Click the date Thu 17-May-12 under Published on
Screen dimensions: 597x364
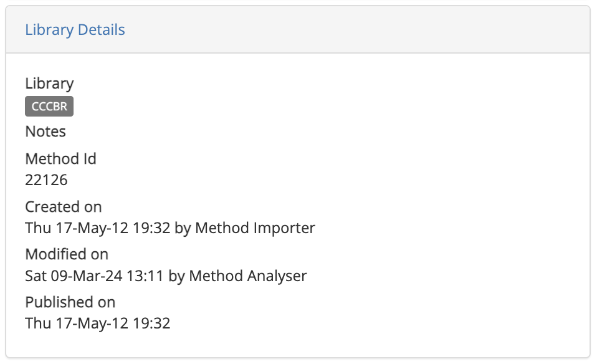coord(77,323)
